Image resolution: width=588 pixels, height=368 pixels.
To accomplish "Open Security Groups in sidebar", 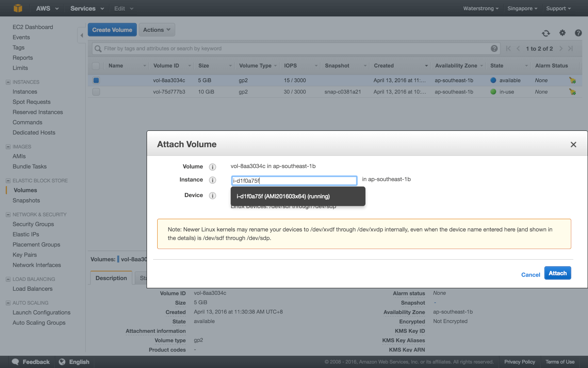I will point(33,224).
